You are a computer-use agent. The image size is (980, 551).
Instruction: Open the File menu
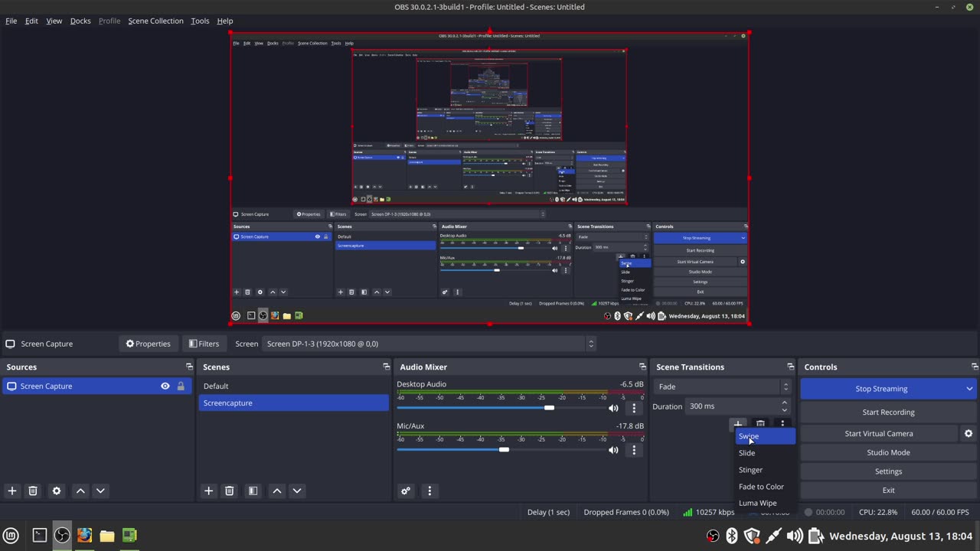11,21
